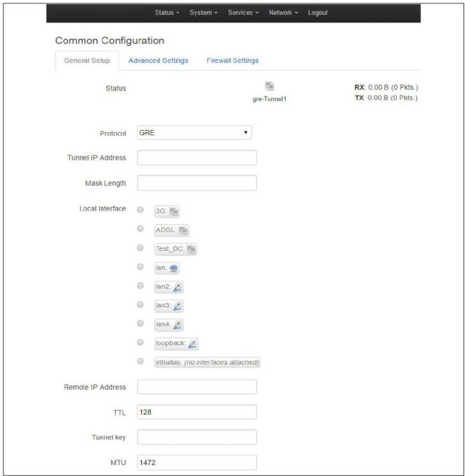Select the 3G local interface radio

[x=140, y=210]
